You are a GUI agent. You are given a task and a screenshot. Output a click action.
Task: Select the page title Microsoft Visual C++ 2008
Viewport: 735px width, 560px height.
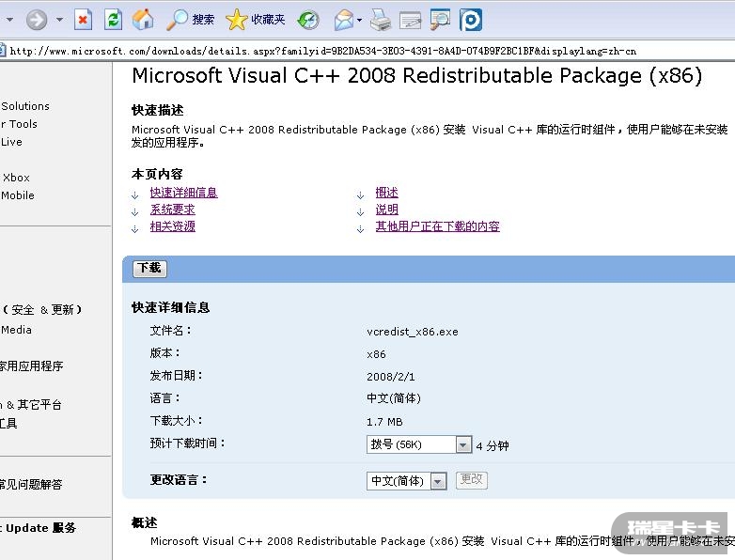click(417, 76)
